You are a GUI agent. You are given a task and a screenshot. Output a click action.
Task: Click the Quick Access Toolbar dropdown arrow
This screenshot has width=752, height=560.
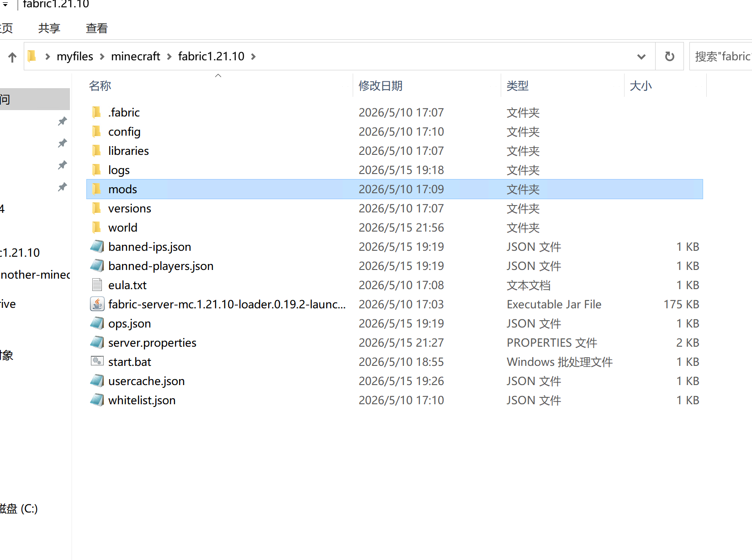coord(5,5)
